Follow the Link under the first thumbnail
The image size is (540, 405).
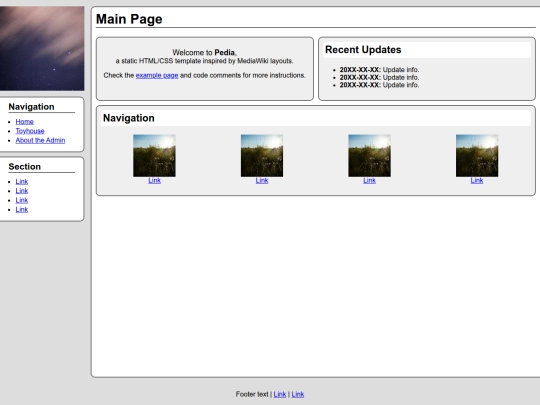154,180
